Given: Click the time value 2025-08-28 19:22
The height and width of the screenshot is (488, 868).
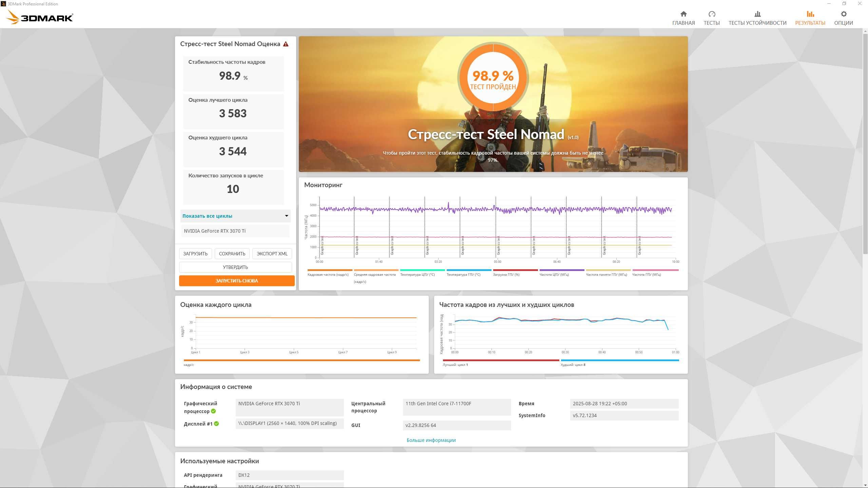Looking at the screenshot, I should click(x=600, y=404).
